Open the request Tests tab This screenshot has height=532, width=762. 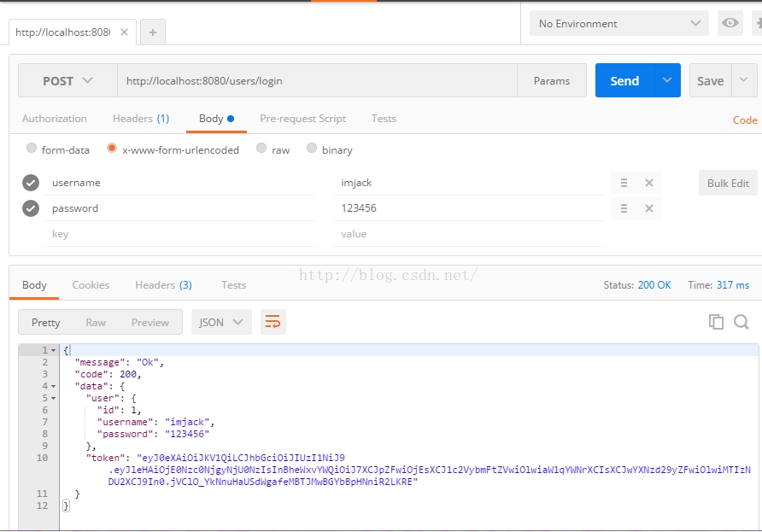(384, 119)
